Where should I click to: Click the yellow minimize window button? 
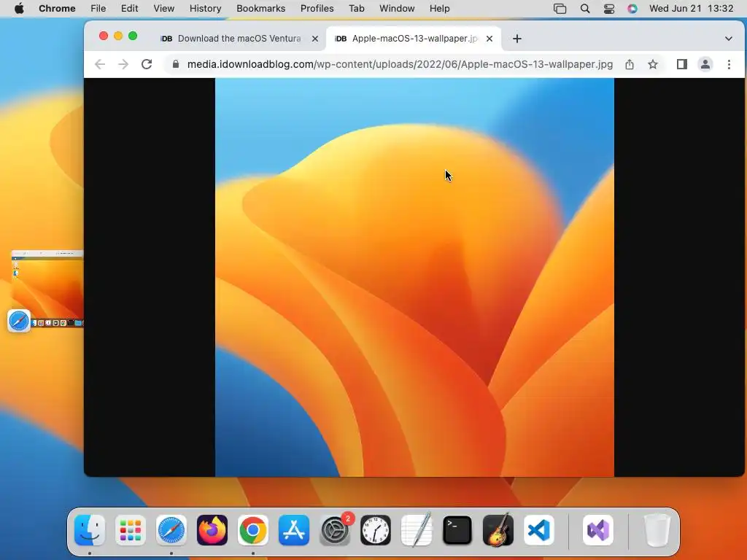pos(118,36)
